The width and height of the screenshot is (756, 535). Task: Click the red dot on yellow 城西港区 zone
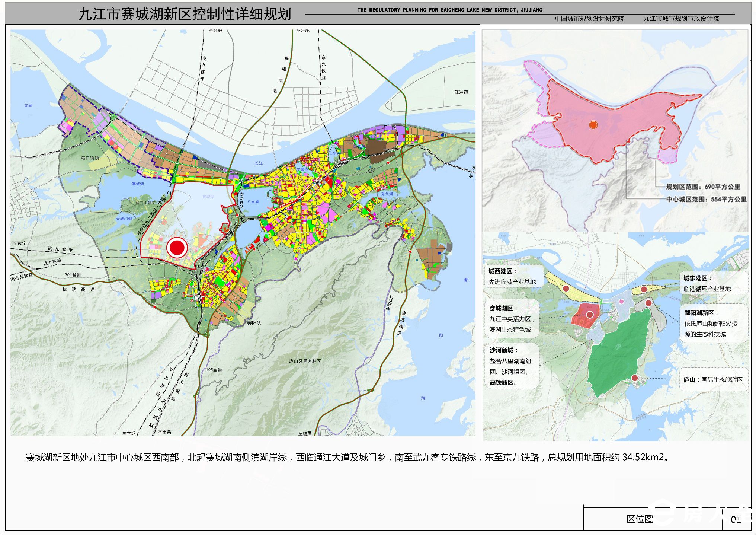pos(566,289)
